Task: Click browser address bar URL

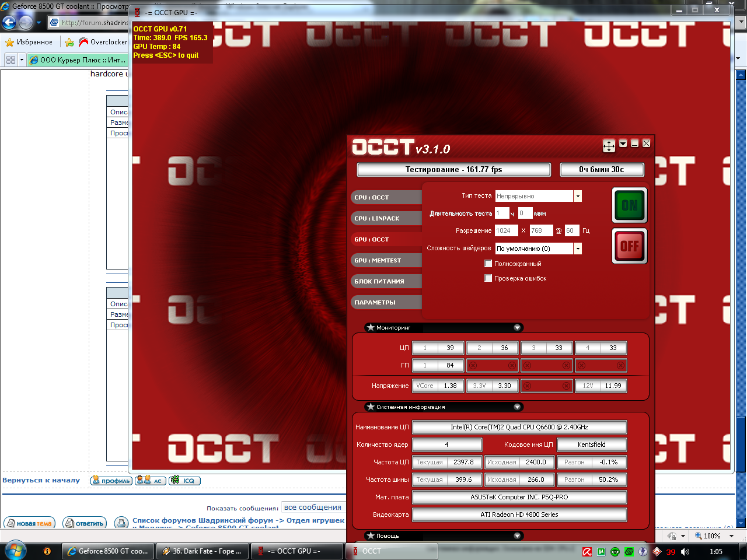Action: tap(89, 23)
